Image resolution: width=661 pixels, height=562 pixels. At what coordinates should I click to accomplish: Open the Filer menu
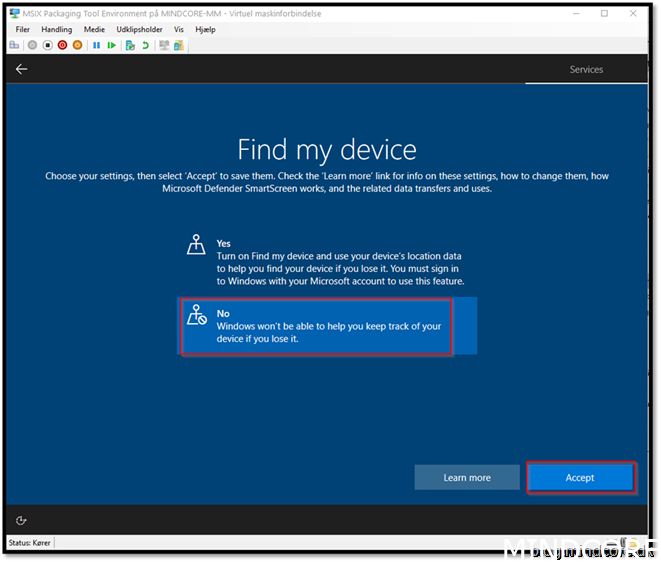tap(23, 30)
